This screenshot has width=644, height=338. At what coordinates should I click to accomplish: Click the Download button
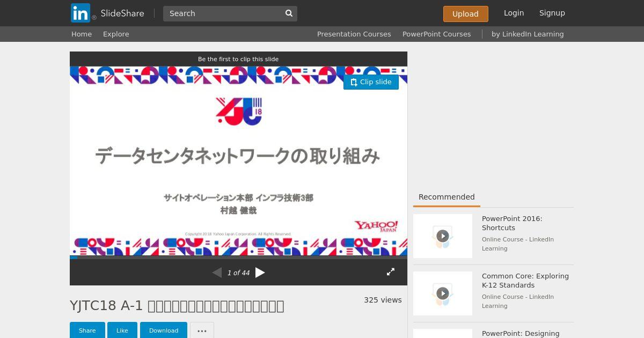164,330
